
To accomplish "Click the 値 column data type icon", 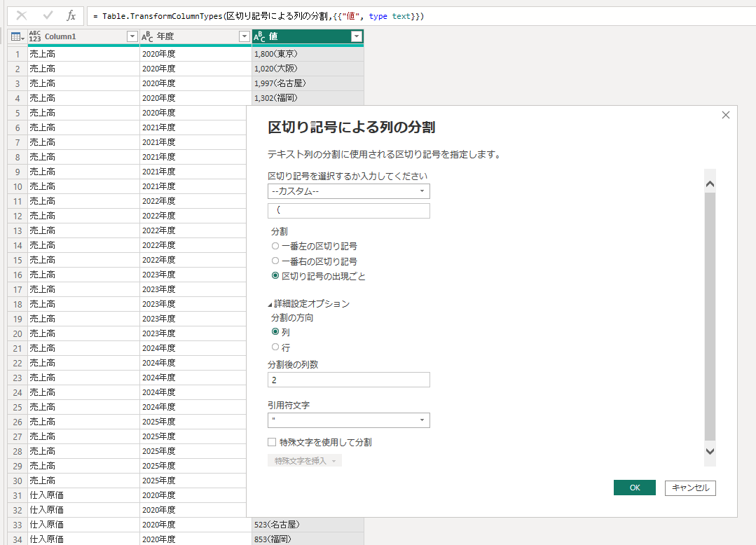I will (x=259, y=36).
